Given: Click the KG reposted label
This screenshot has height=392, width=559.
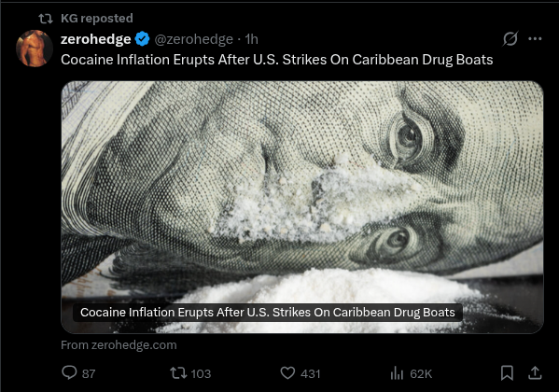Looking at the screenshot, I should point(97,18).
